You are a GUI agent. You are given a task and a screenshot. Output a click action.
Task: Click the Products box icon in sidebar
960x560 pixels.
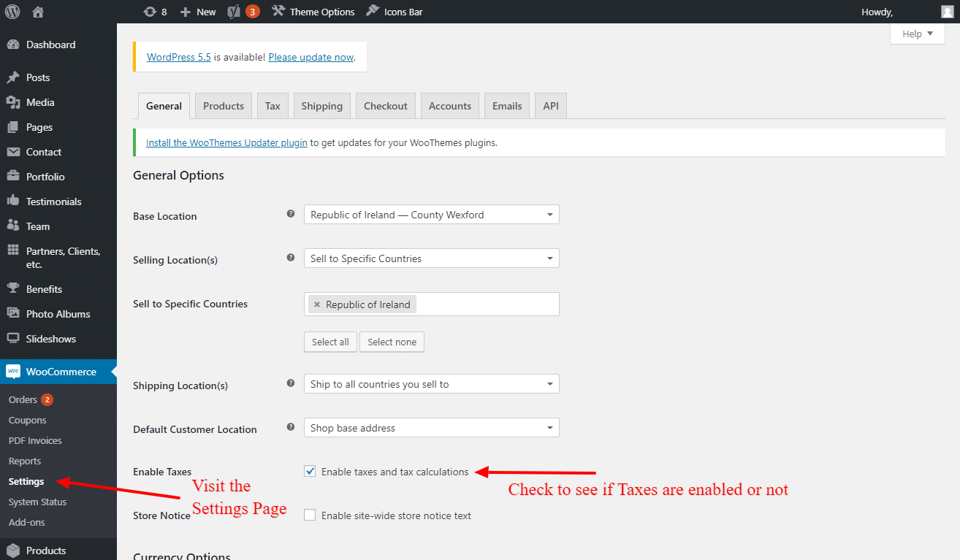click(x=13, y=551)
